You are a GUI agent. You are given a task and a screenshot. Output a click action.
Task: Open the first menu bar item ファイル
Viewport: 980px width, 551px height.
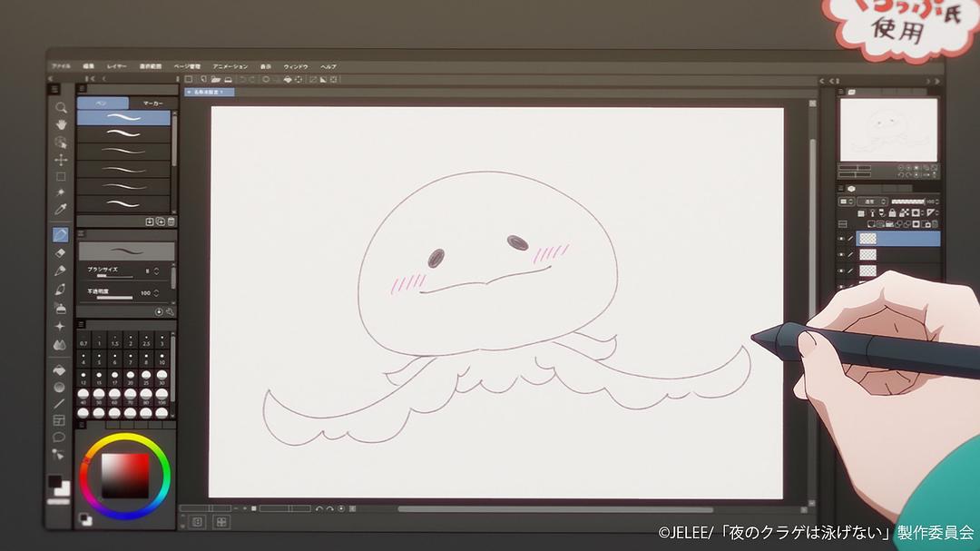tap(62, 65)
